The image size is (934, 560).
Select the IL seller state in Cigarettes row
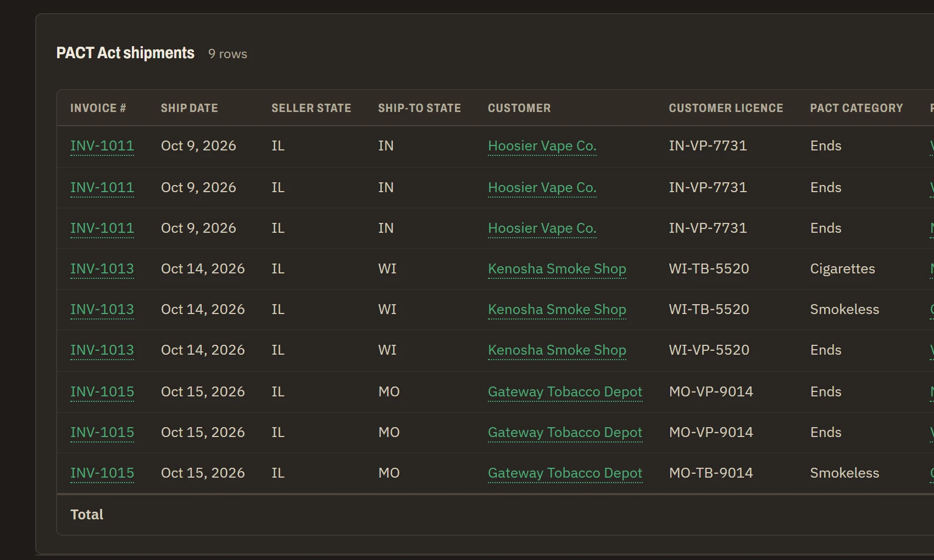point(278,269)
